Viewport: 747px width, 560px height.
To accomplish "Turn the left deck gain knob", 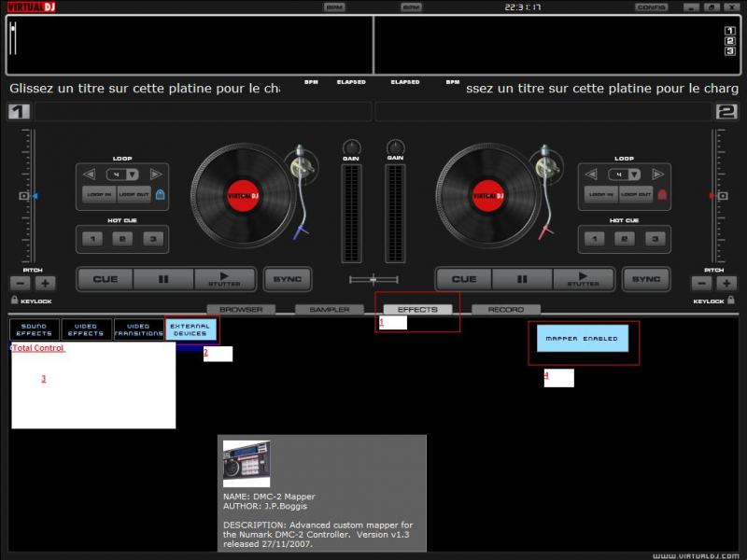I will 352,147.
